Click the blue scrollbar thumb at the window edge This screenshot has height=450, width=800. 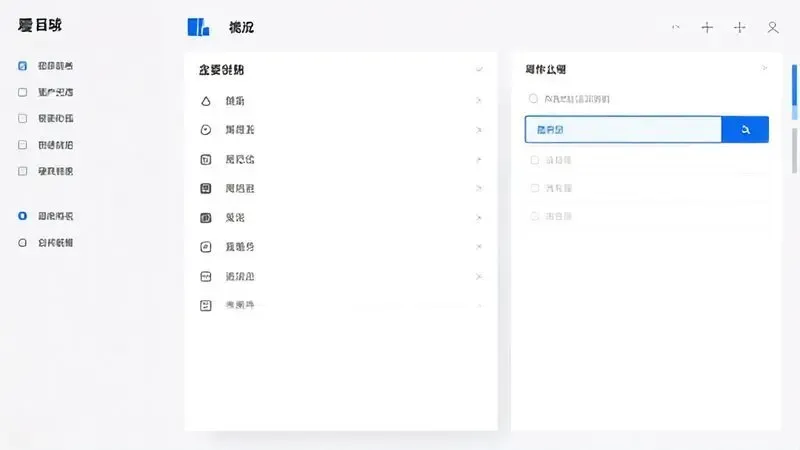(794, 85)
